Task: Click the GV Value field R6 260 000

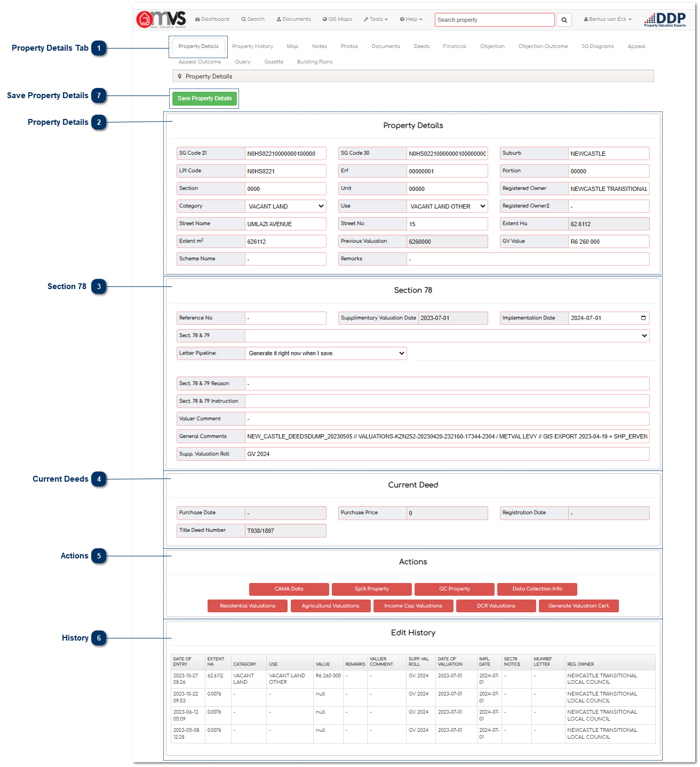Action: pos(609,242)
